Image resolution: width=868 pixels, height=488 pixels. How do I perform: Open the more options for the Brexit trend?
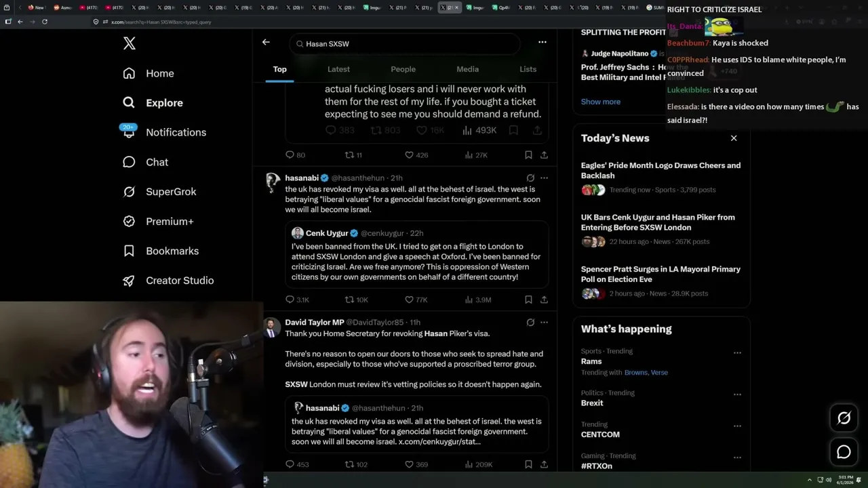pos(737,394)
